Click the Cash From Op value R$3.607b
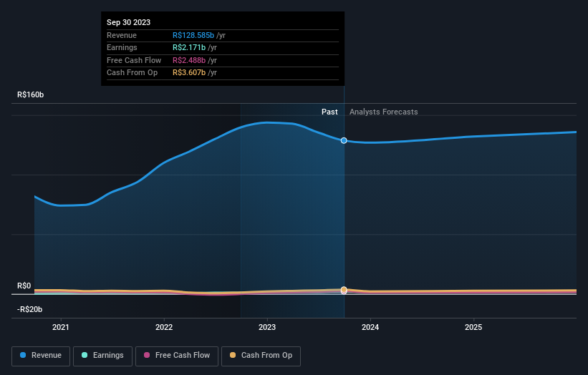The image size is (588, 375). coord(189,73)
